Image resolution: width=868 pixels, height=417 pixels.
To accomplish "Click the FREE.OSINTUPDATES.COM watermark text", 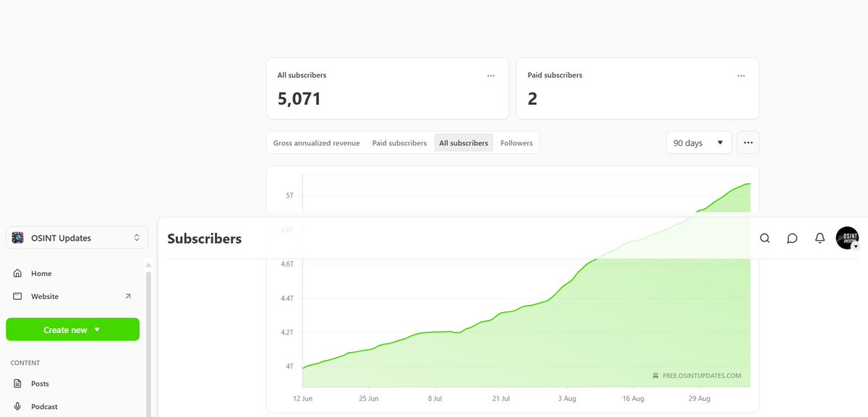I will pyautogui.click(x=701, y=376).
